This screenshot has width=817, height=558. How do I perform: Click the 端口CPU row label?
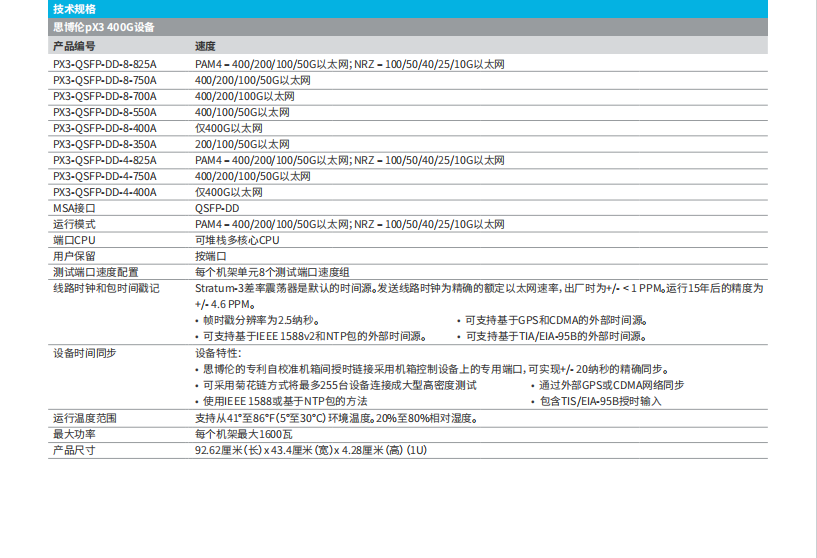pyautogui.click(x=74, y=240)
